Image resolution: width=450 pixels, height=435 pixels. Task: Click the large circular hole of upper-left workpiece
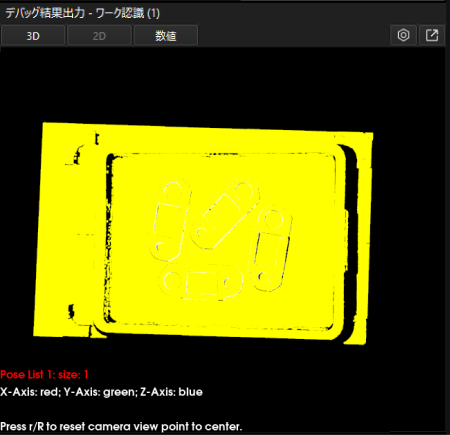coord(173,191)
